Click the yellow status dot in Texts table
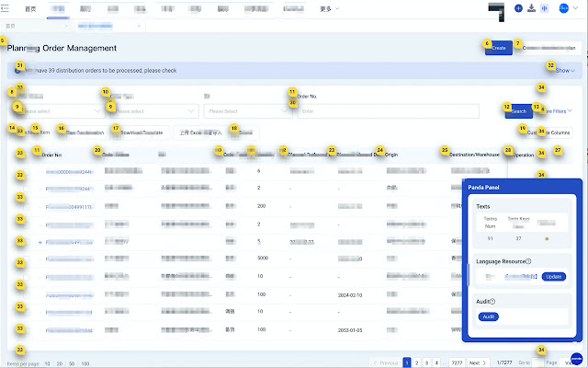This screenshot has height=368, width=588. [547, 239]
